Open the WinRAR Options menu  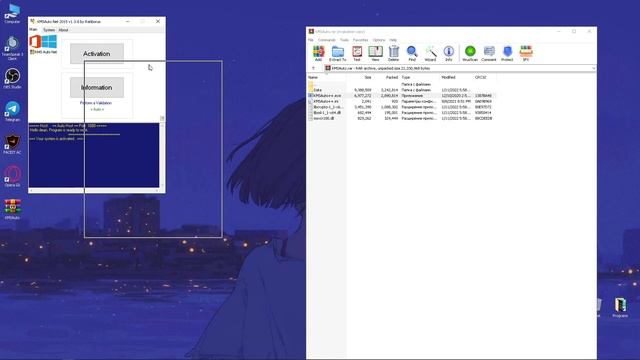[x=379, y=40]
